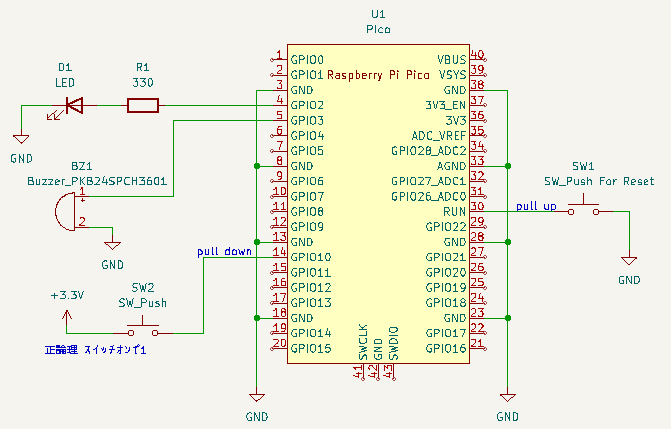Select the SW2 push switch symbol

pos(143,326)
